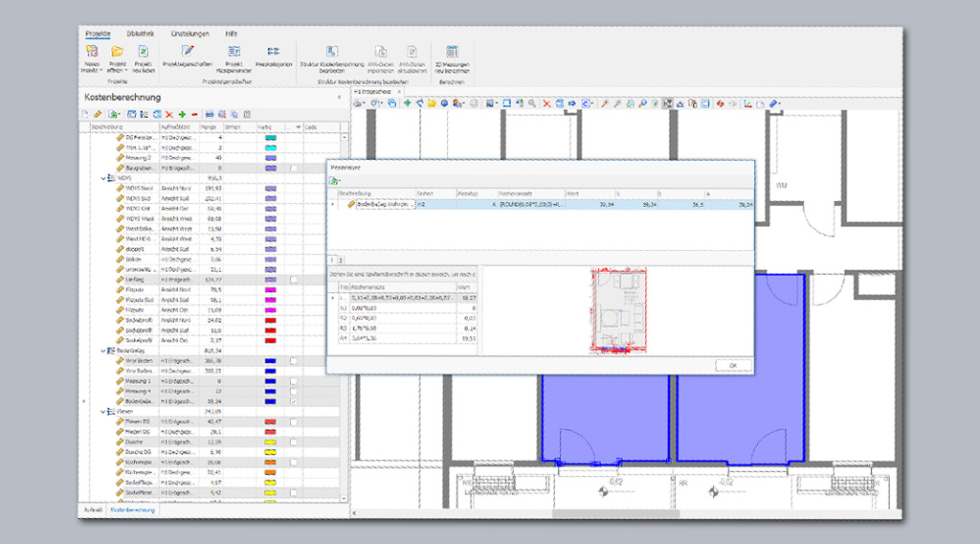This screenshot has width=980, height=544.
Task: Open the Projekteigenschaften editor icon
Action: [188, 52]
